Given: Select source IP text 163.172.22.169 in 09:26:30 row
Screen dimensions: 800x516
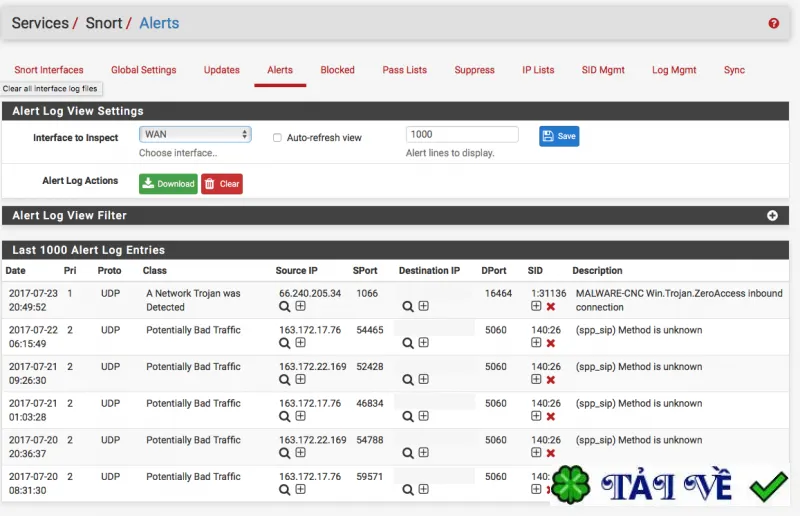Looking at the screenshot, I should (x=313, y=367).
